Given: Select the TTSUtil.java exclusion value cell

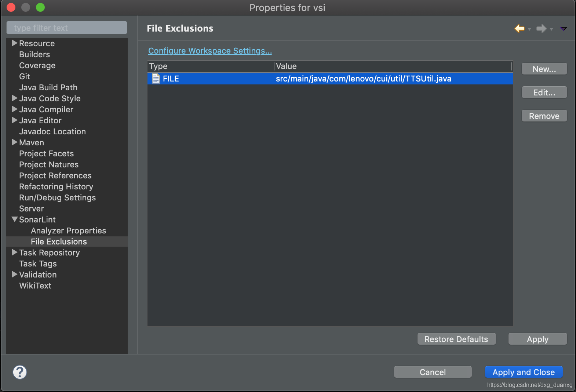Looking at the screenshot, I should (364, 79).
